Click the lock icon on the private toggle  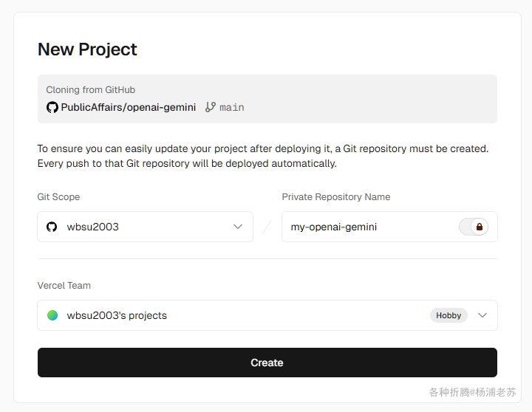tap(480, 227)
